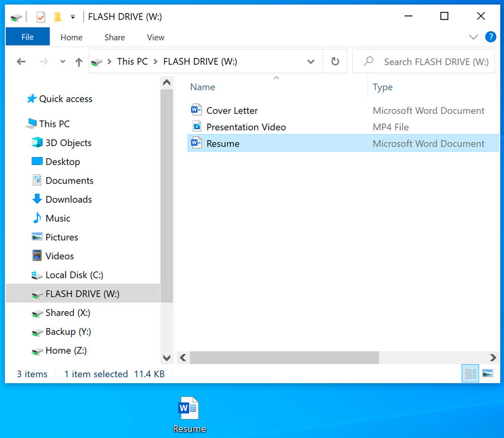Image resolution: width=504 pixels, height=438 pixels.
Task: Open the File menu
Action: coord(27,37)
